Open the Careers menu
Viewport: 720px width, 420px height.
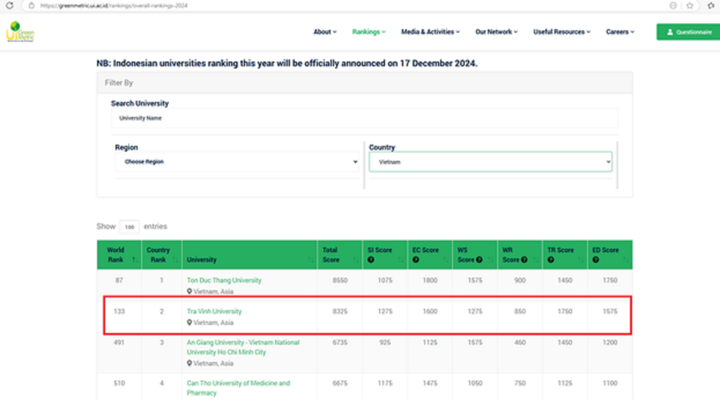620,32
